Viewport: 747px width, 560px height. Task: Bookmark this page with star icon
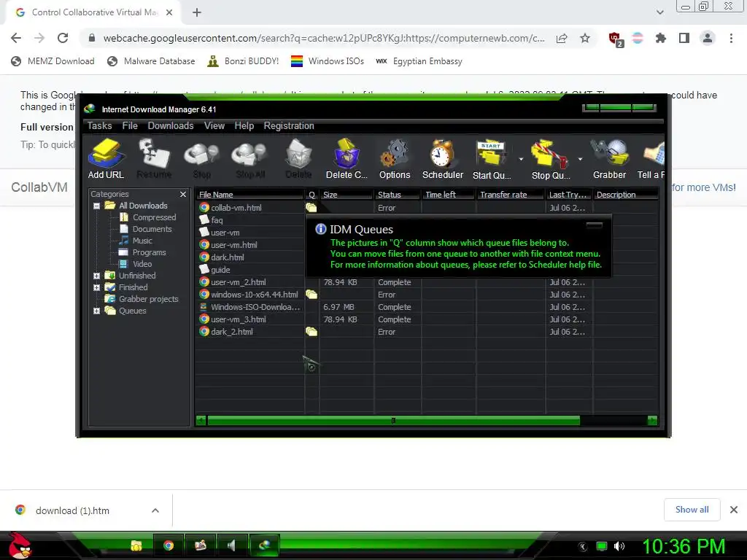[585, 38]
